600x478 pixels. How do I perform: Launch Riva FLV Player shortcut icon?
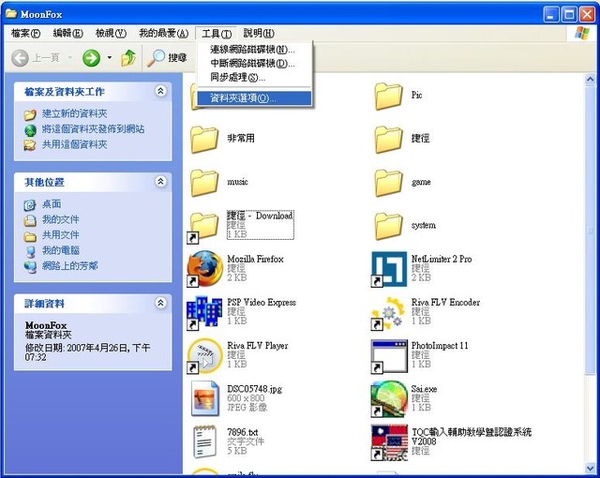coord(205,356)
